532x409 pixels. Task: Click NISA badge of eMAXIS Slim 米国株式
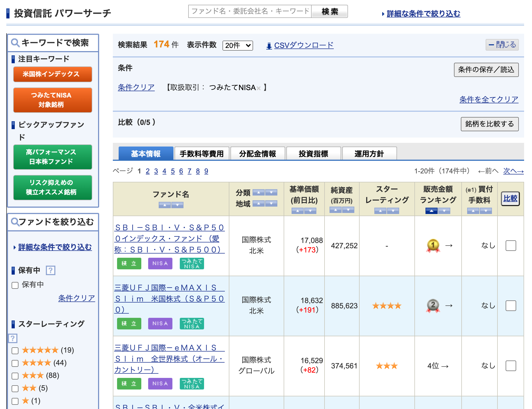click(x=160, y=323)
